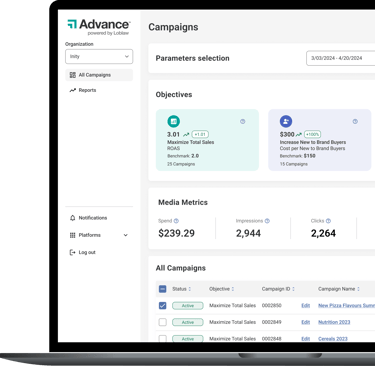Select All Campaigns in the sidebar

click(x=99, y=75)
